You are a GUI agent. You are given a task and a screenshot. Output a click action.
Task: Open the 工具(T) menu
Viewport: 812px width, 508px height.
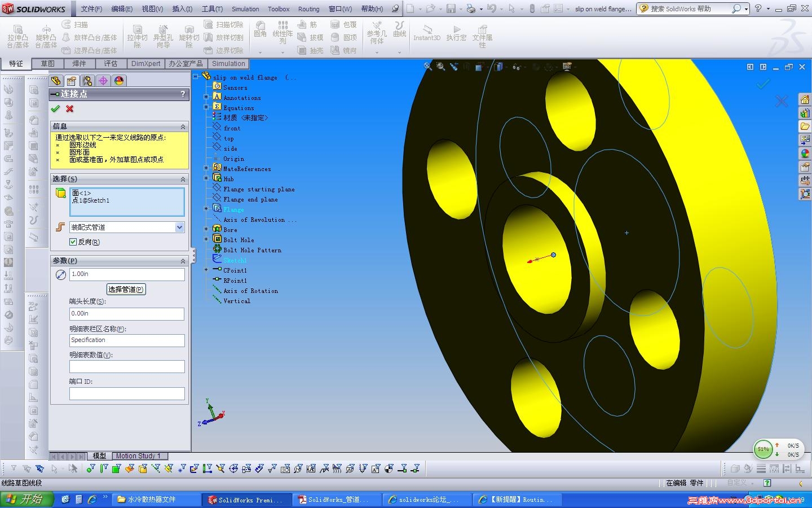tap(212, 9)
